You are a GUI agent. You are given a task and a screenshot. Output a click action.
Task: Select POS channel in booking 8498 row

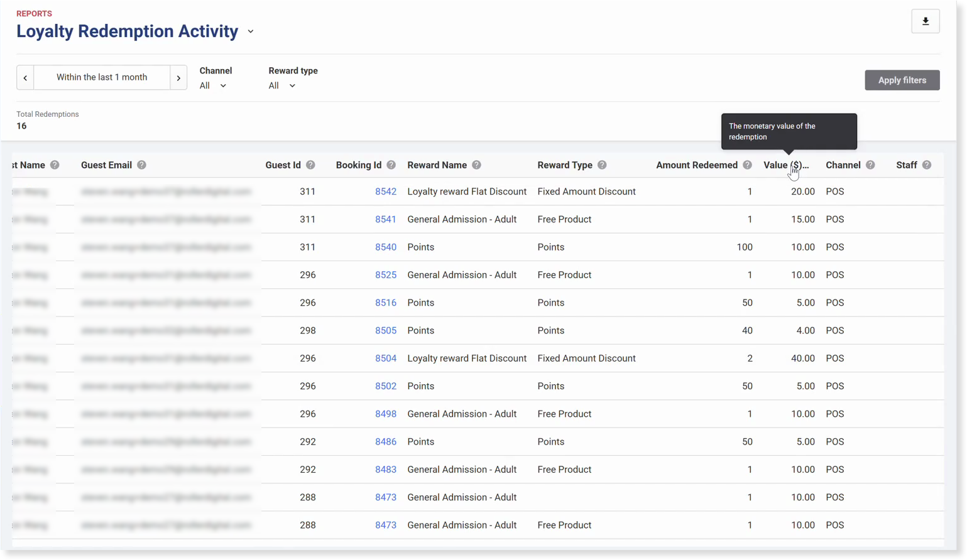[x=835, y=414]
